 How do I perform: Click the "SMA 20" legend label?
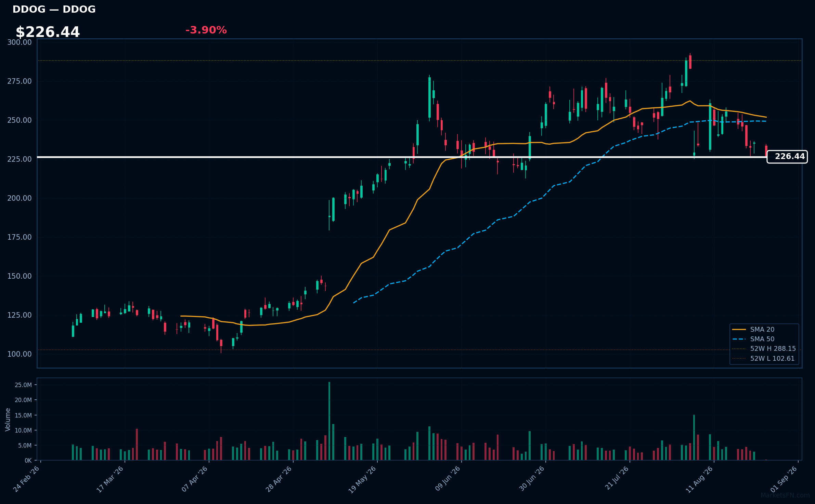(x=762, y=329)
